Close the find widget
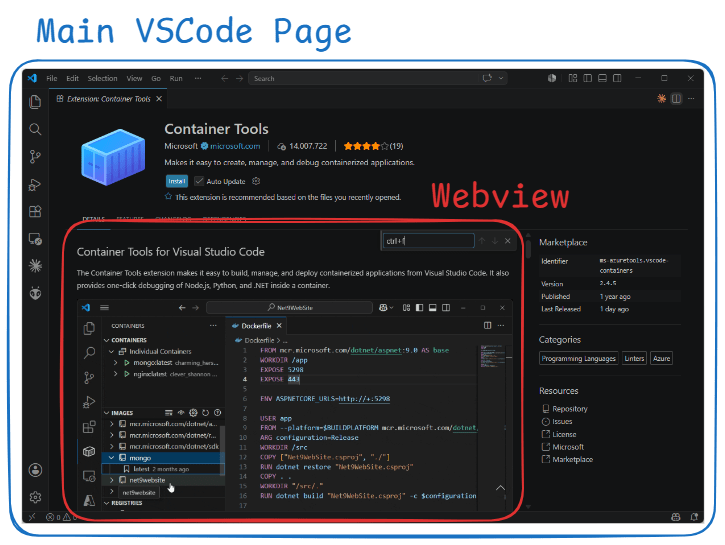 coord(508,241)
